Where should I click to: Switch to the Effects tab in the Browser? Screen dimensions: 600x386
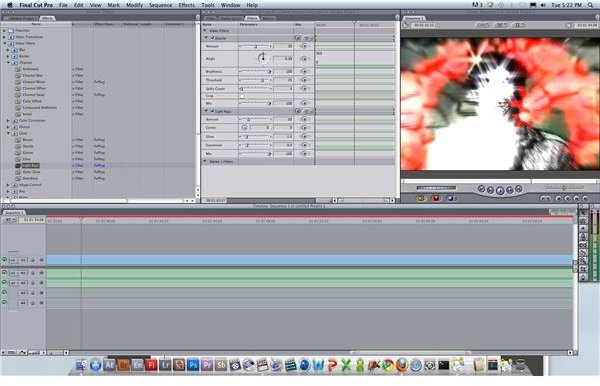[x=47, y=18]
